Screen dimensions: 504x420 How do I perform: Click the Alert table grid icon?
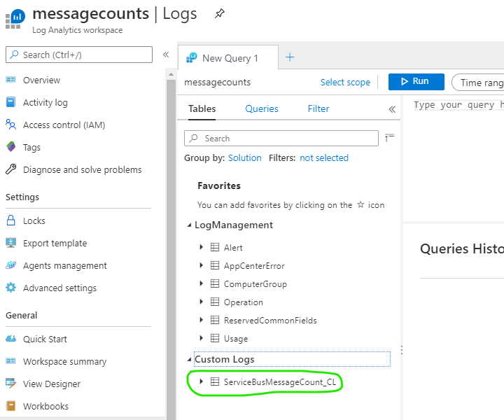pos(215,247)
